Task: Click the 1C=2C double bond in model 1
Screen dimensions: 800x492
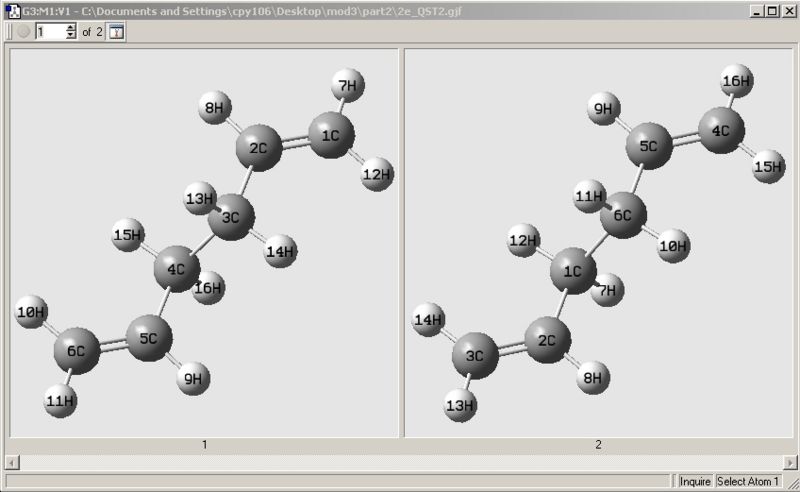Action: coord(295,141)
